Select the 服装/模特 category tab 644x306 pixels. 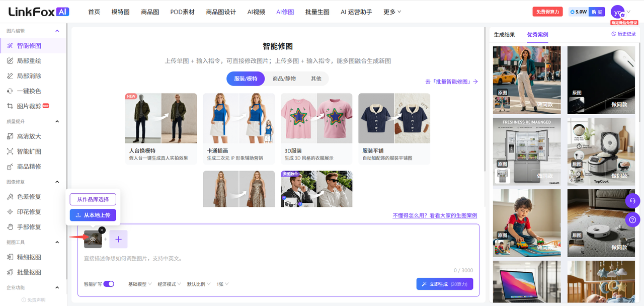(x=246, y=79)
